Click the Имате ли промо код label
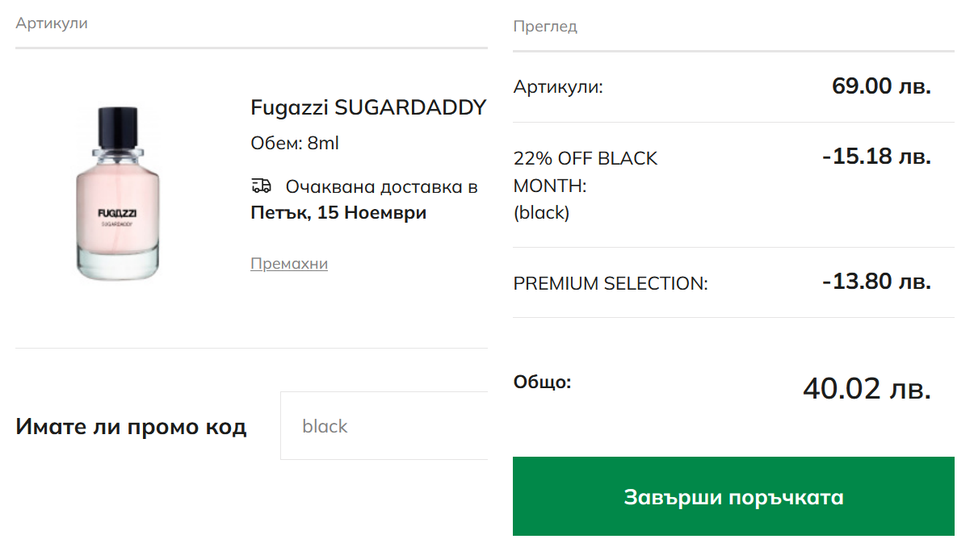This screenshot has height=560, width=974. [131, 427]
